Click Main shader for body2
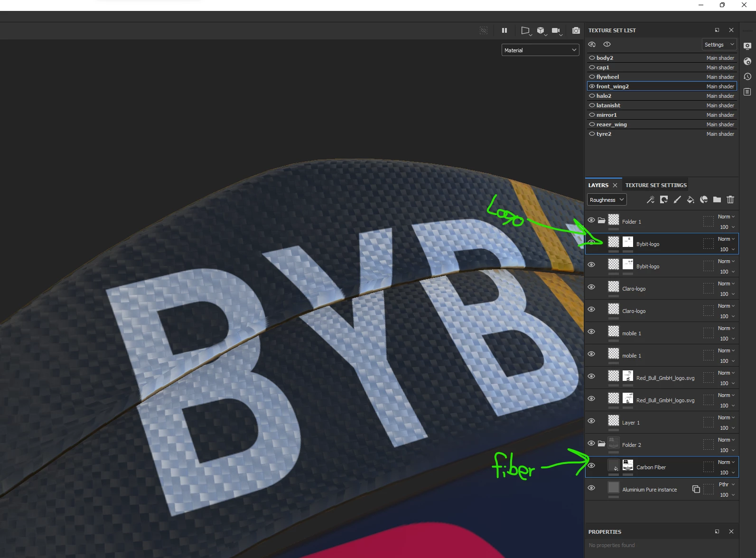Image resolution: width=756 pixels, height=558 pixels. 720,58
